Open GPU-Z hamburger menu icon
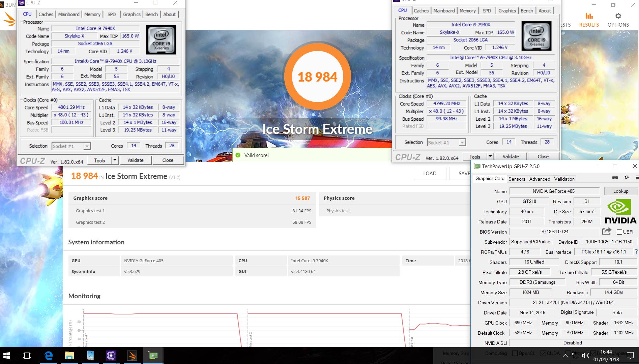 coord(637,177)
